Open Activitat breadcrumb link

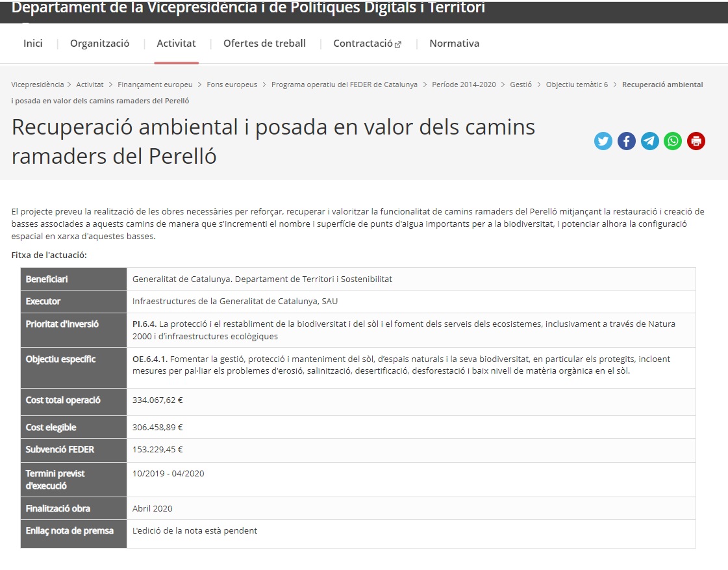[x=90, y=84]
